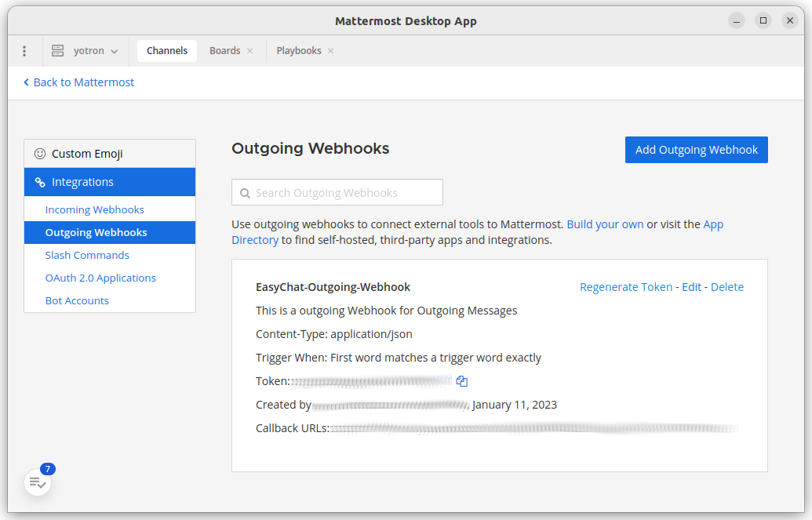Go back to Mattermost
This screenshot has width=812, height=520.
coord(78,82)
